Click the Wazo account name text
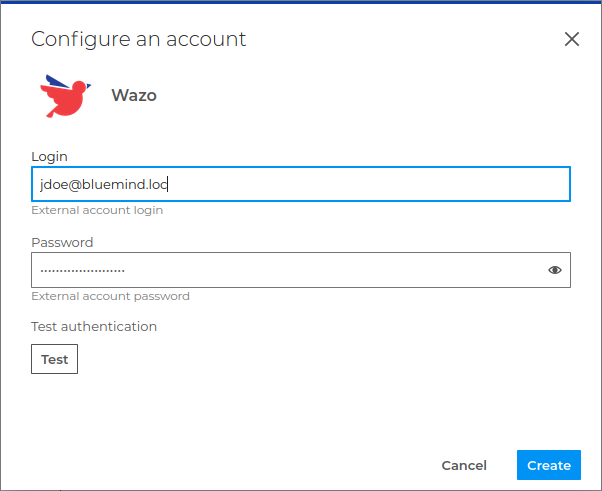This screenshot has width=602, height=491. click(x=134, y=96)
